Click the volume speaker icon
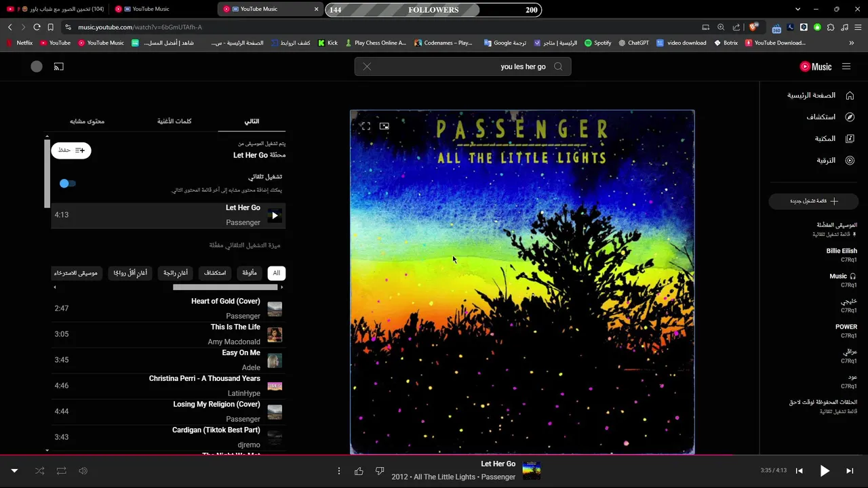 tap(83, 471)
